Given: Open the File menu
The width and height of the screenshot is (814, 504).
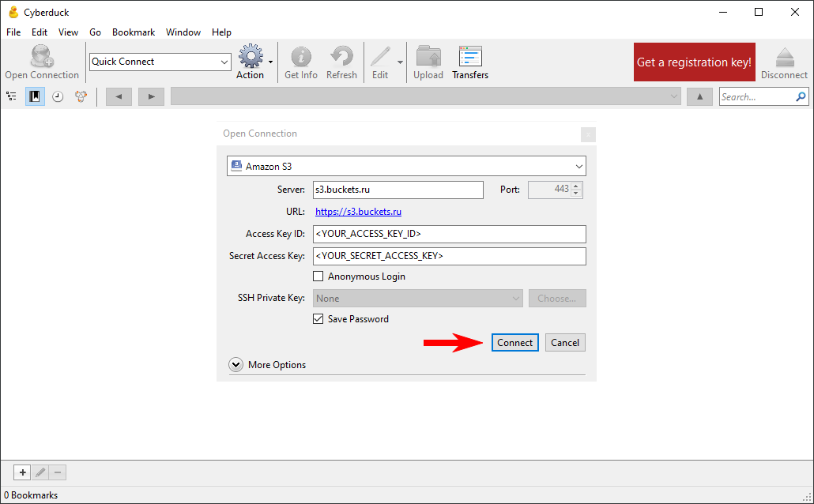Looking at the screenshot, I should tap(13, 32).
